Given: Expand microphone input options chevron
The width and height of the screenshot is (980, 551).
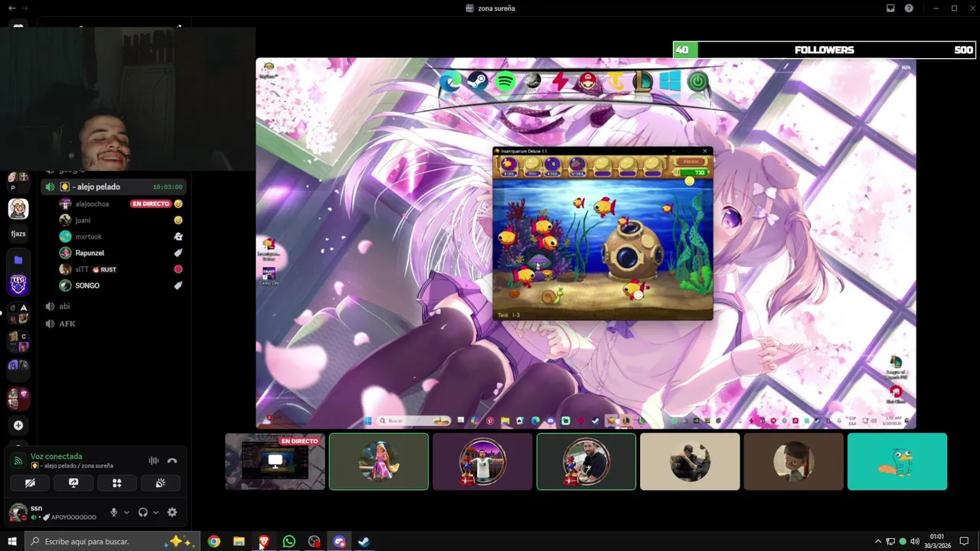Looking at the screenshot, I should pos(126,513).
